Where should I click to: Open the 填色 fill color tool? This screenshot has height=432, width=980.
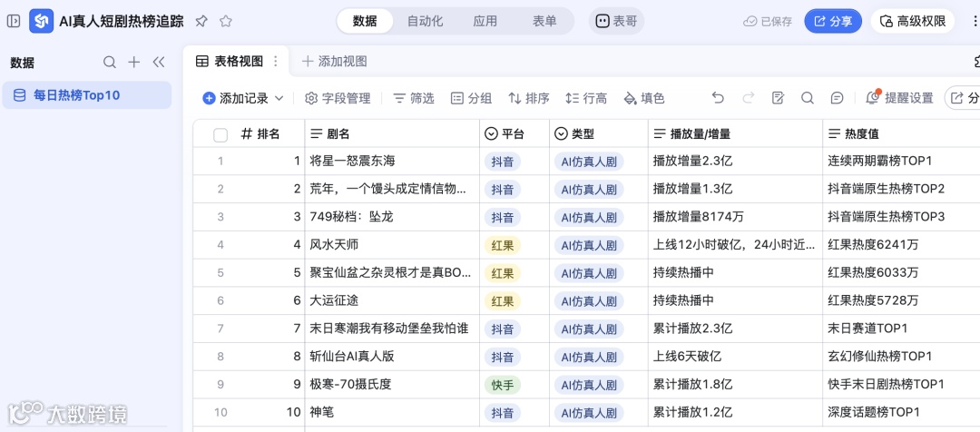[x=644, y=98]
